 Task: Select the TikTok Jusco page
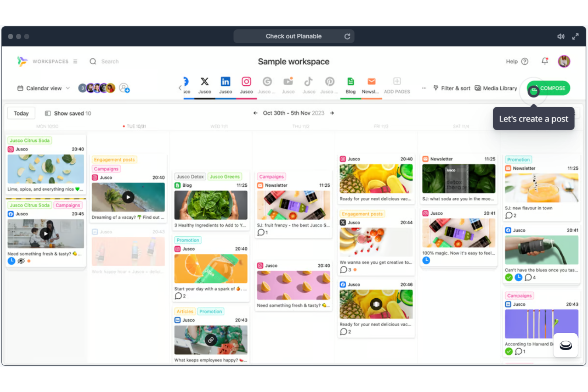pos(309,85)
